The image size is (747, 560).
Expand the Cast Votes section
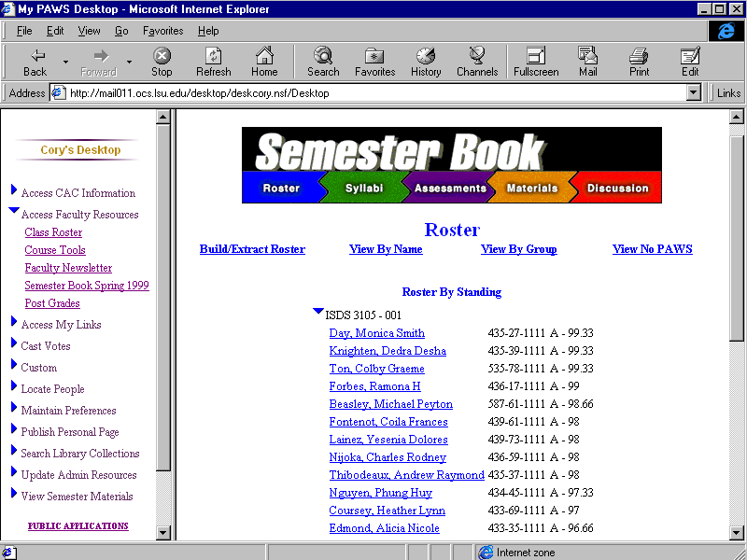14,343
